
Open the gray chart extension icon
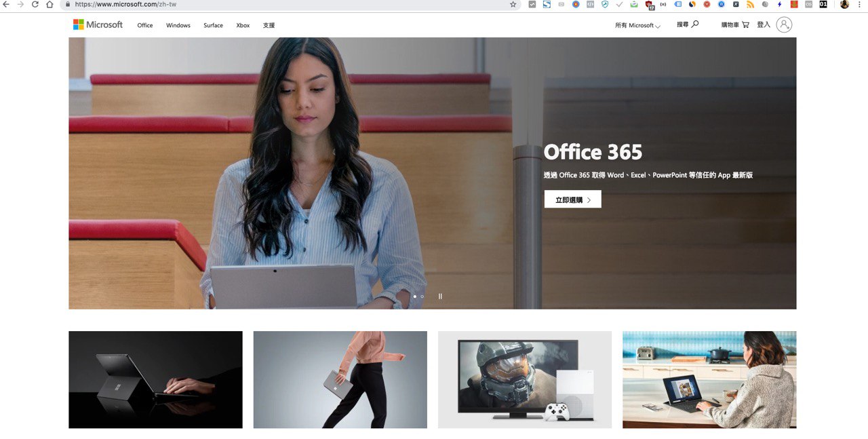(x=532, y=4)
